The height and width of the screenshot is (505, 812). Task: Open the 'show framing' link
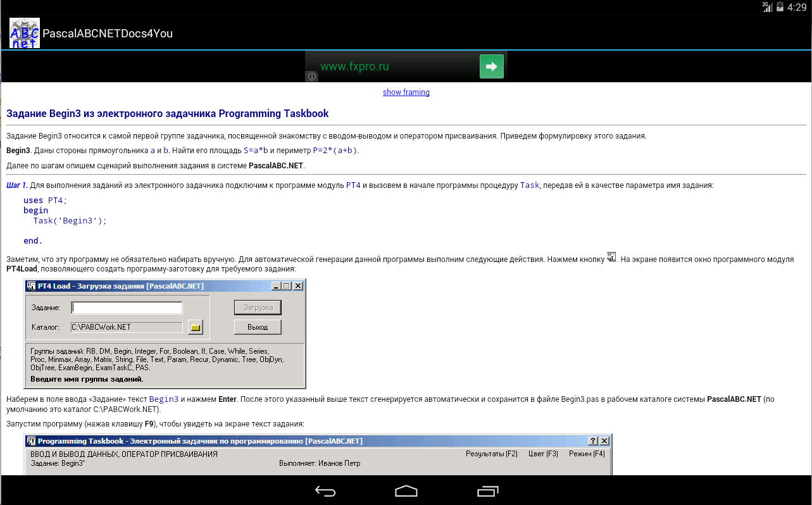(406, 92)
